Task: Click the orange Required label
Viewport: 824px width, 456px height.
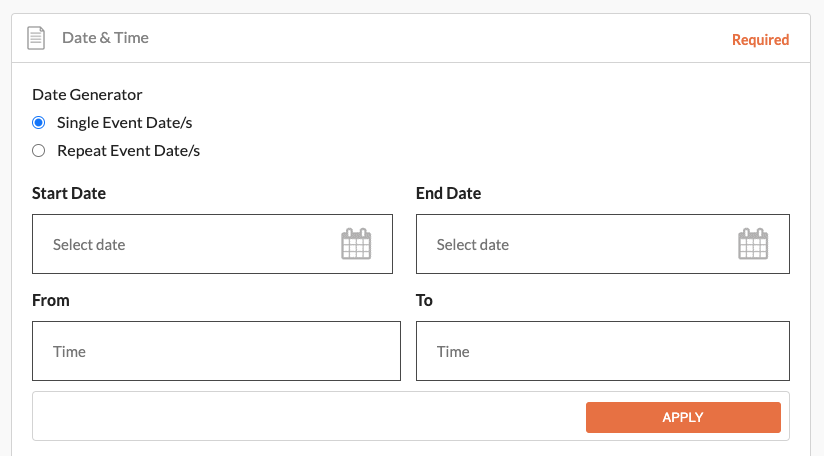Action: (x=760, y=40)
